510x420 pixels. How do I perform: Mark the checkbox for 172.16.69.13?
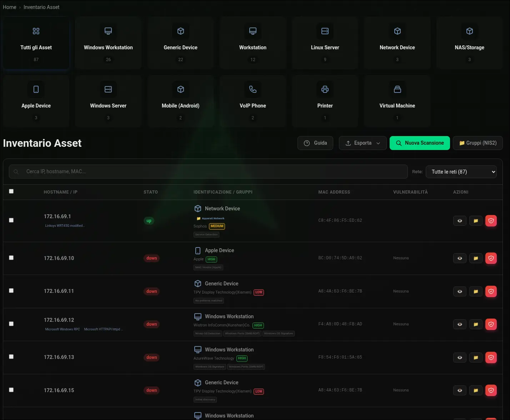pyautogui.click(x=11, y=357)
